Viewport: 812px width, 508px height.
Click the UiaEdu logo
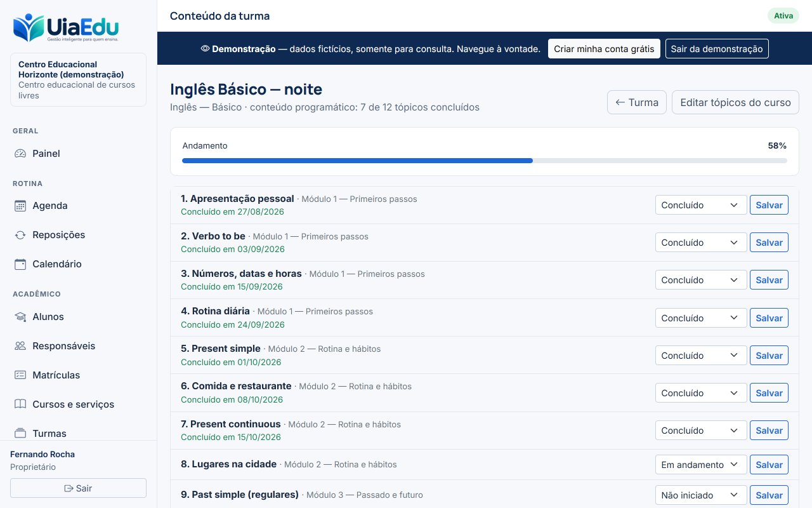[66, 28]
